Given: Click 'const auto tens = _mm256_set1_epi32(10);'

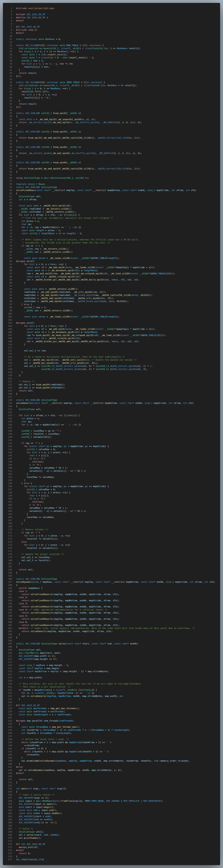Looking at the screenshot, I should point(45,206).
